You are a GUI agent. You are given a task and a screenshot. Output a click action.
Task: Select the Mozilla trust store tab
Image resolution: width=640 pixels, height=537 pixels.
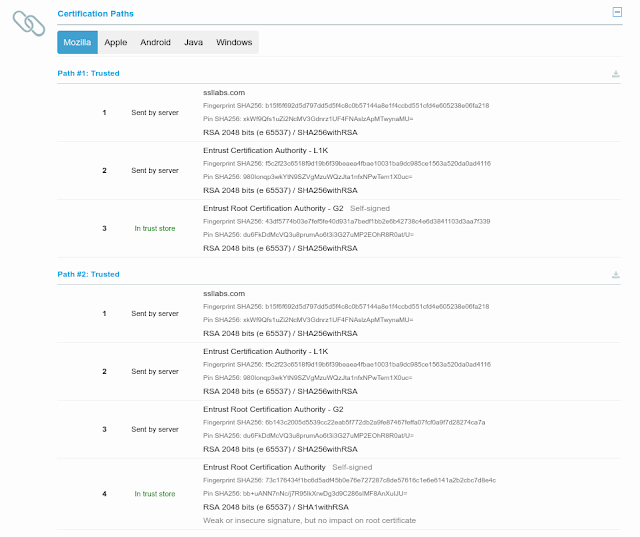[78, 42]
